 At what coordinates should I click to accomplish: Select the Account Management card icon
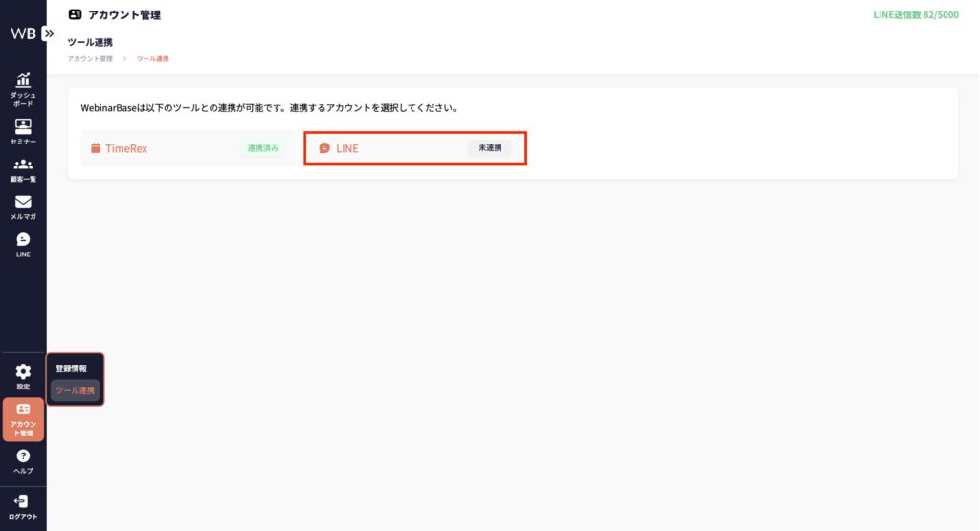(x=23, y=409)
